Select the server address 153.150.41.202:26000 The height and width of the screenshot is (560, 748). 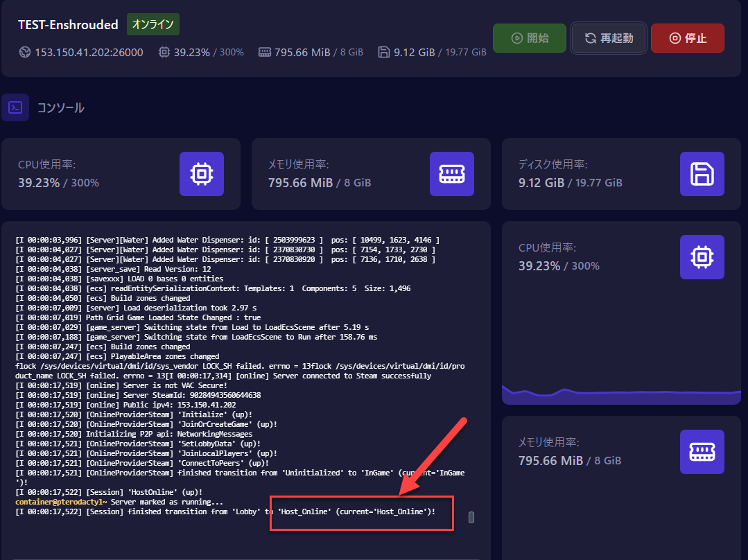(89, 52)
